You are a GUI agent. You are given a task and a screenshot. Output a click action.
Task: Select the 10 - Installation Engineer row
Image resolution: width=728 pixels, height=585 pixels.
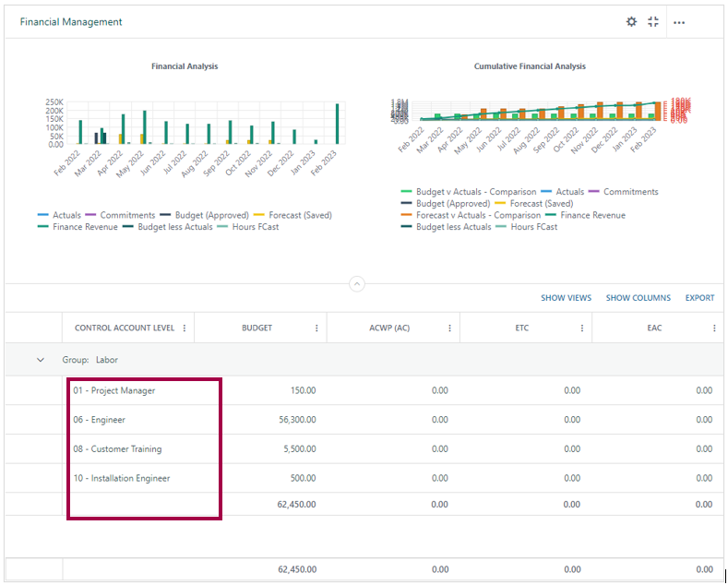coord(364,478)
